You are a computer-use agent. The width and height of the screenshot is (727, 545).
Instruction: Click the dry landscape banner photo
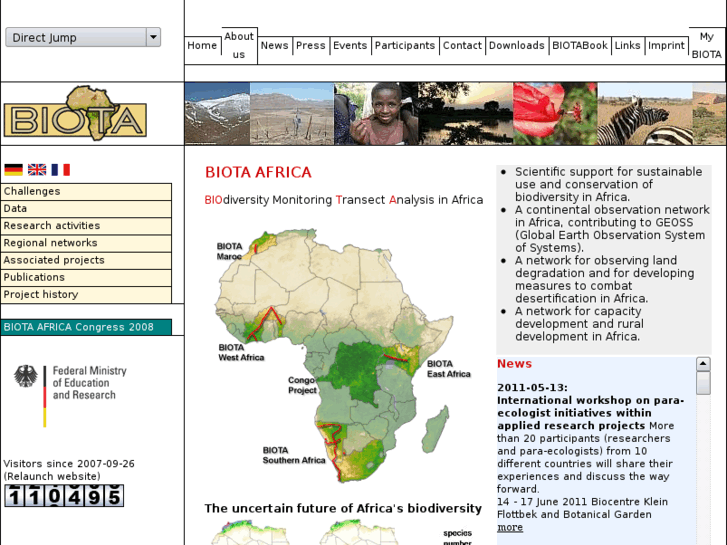[292, 114]
